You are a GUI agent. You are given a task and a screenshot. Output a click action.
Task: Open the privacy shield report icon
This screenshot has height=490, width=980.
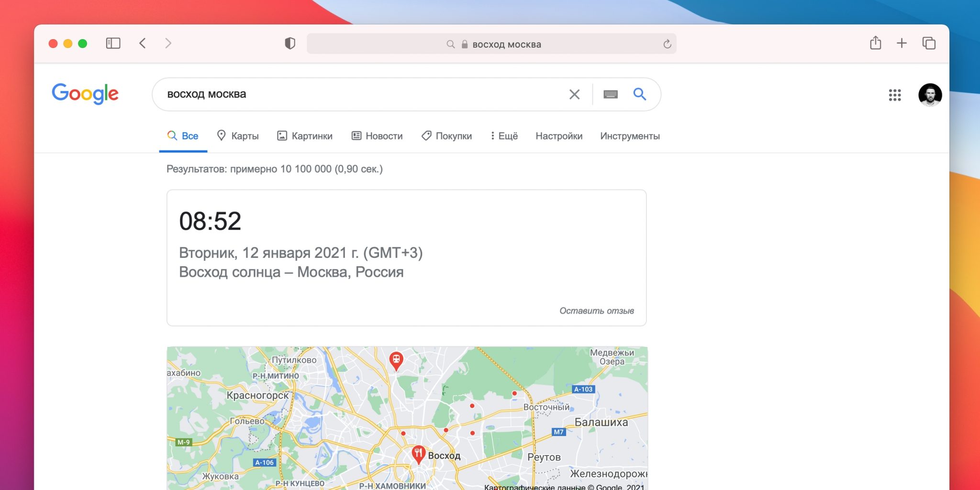[x=290, y=44]
